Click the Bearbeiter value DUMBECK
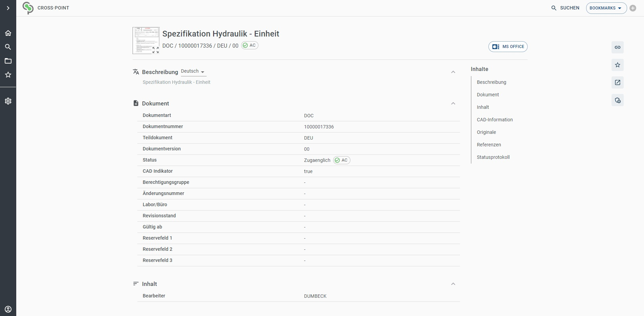The image size is (644, 316). (315, 296)
